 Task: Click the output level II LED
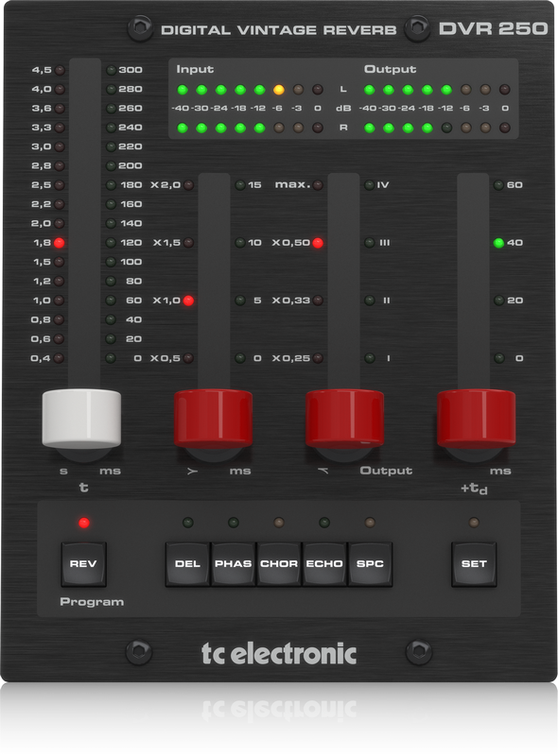tap(369, 301)
